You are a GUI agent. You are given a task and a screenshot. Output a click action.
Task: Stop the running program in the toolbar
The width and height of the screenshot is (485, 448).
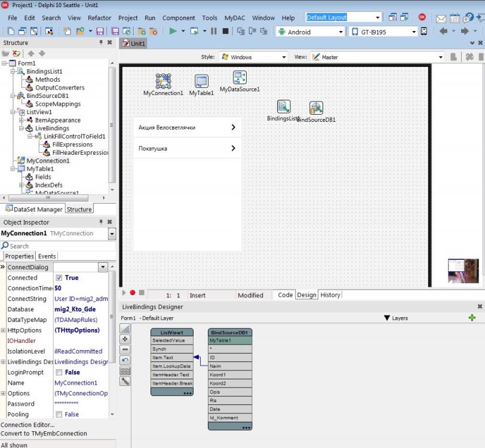[226, 31]
